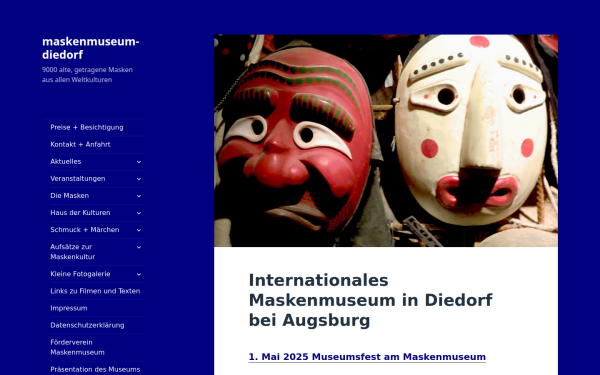Expand the Veranstaltungen submenu chevron

pyautogui.click(x=139, y=179)
